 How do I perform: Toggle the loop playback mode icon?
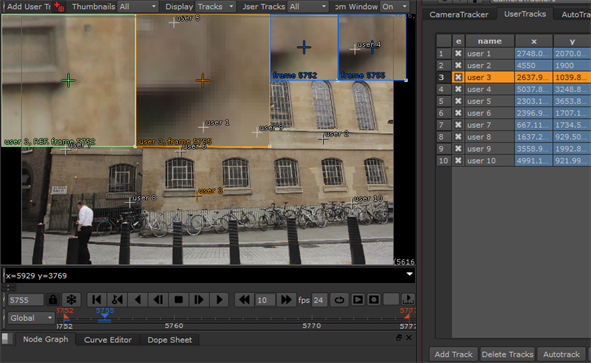339,300
